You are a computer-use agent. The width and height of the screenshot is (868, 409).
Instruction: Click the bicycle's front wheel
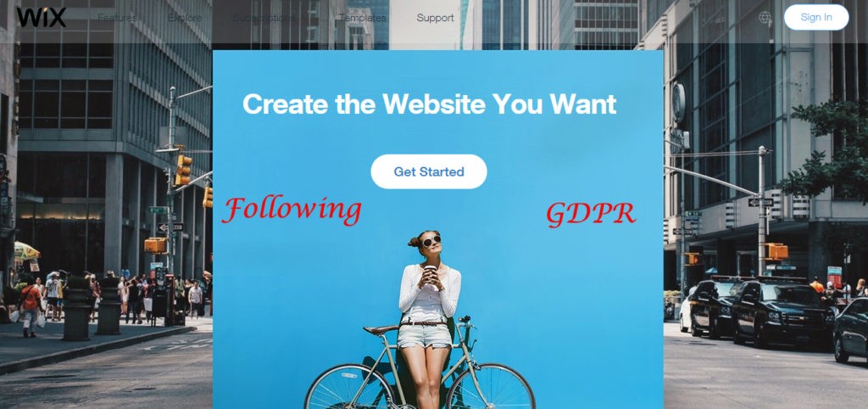coord(491,387)
